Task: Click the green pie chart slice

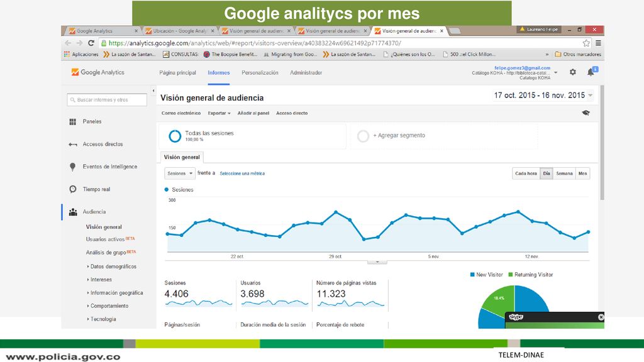Action: pos(499,301)
